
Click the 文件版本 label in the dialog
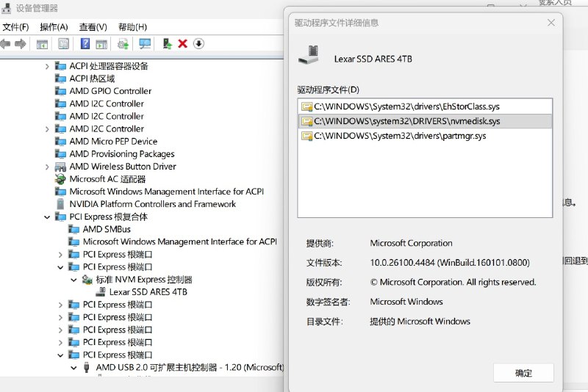(324, 263)
